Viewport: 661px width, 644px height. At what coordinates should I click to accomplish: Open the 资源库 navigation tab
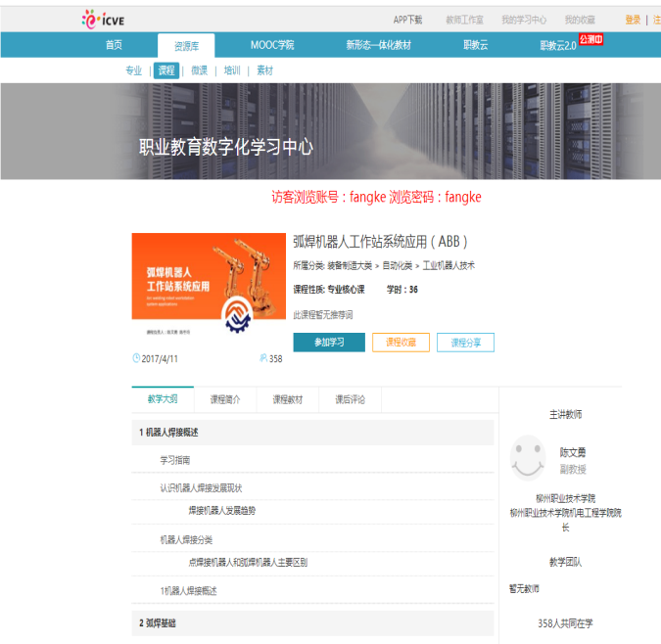(185, 45)
